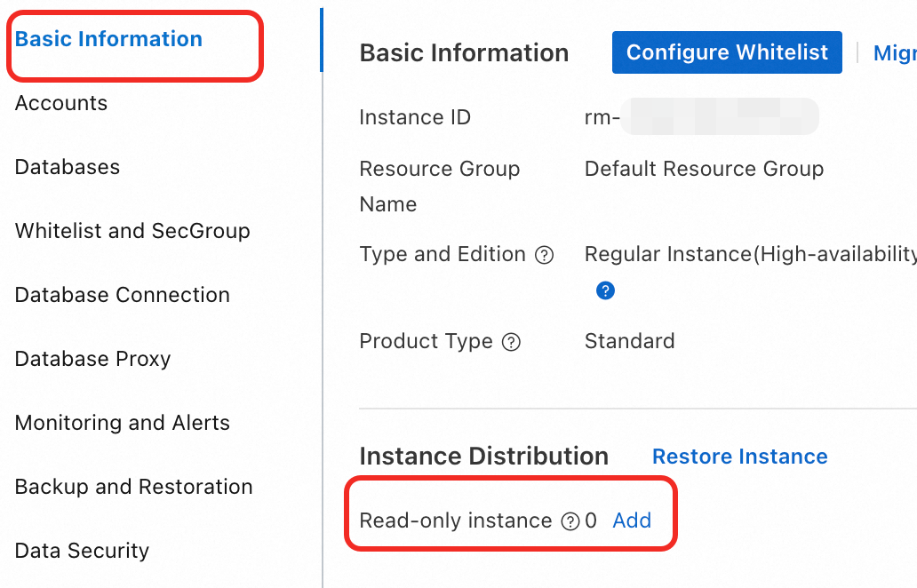Click the help icon next to Product Type
Image resolution: width=917 pixels, height=588 pixels.
coord(511,343)
